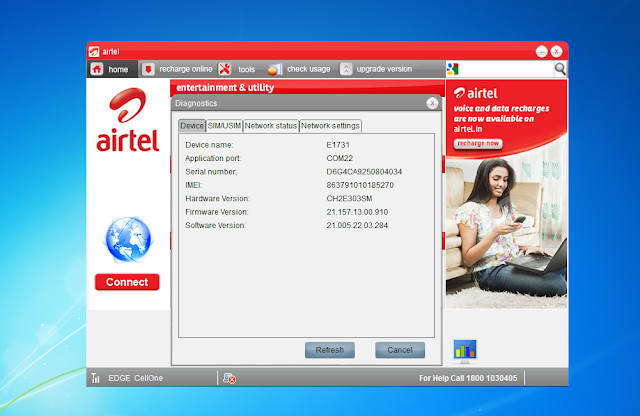Select the home toolbar label
The height and width of the screenshot is (416, 640).
pyautogui.click(x=118, y=69)
